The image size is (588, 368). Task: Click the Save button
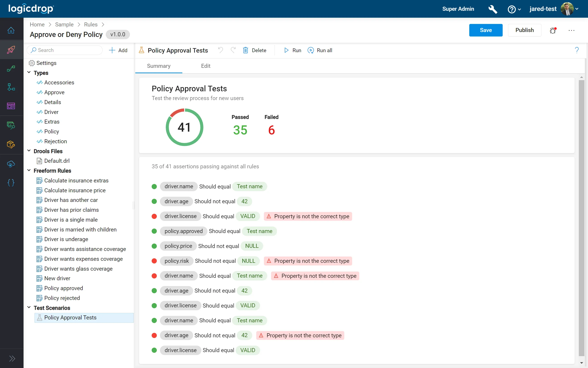486,30
